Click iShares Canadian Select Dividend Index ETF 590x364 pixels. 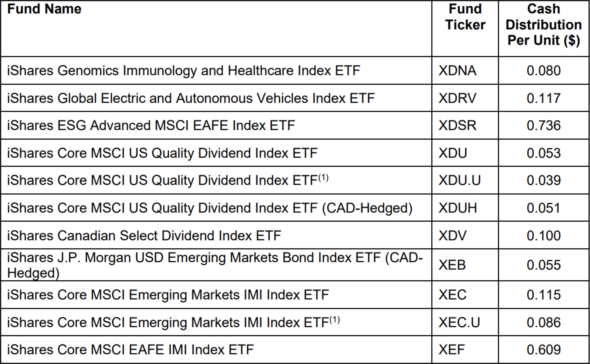tap(144, 236)
